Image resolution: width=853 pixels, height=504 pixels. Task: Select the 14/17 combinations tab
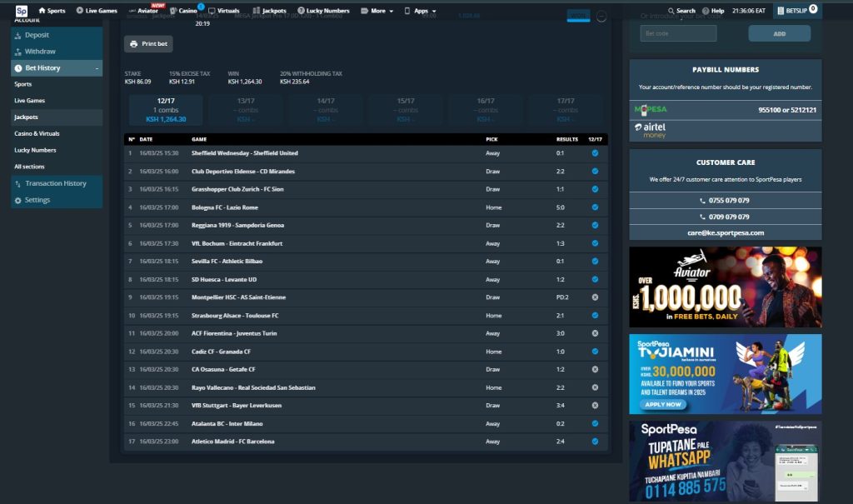pyautogui.click(x=326, y=109)
